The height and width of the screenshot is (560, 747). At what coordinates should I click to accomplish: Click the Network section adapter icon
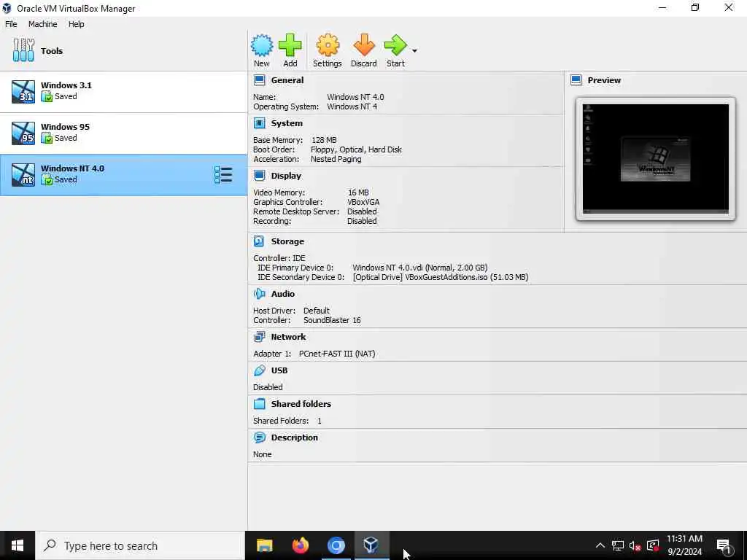tap(259, 337)
